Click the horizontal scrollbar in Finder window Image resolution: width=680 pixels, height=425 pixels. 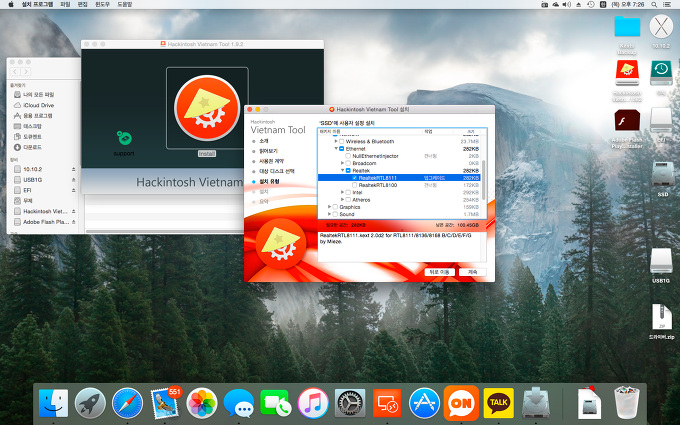pyautogui.click(x=164, y=231)
